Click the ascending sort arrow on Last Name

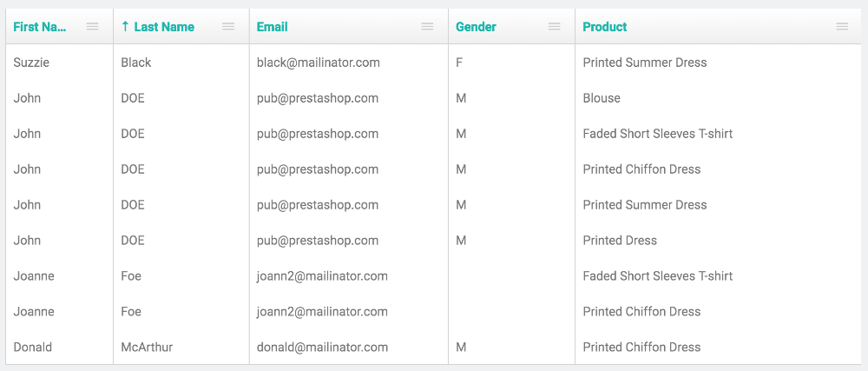[125, 27]
